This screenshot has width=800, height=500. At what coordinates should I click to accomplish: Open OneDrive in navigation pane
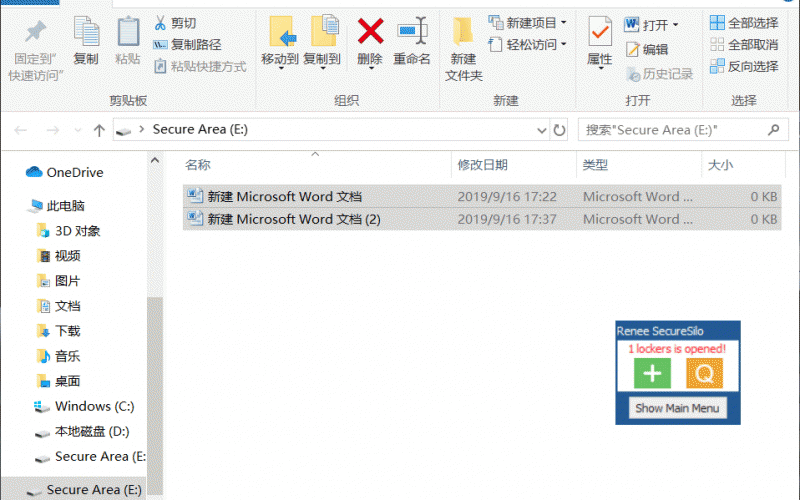click(x=64, y=172)
